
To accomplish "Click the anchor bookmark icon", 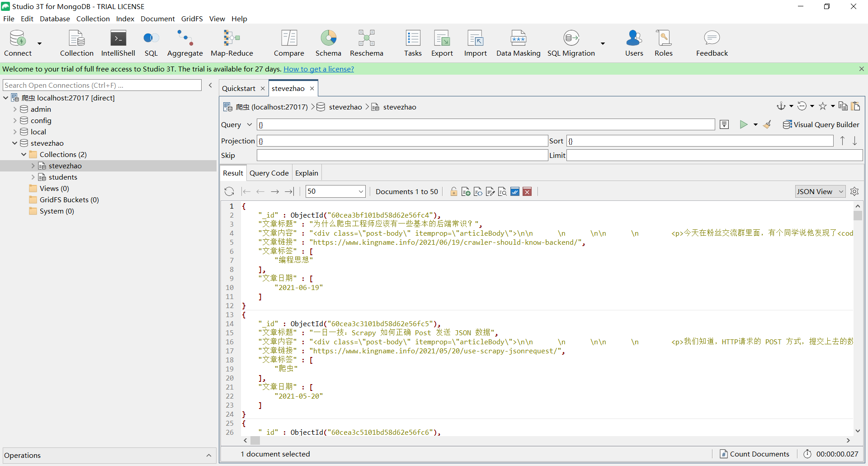I will pos(781,106).
